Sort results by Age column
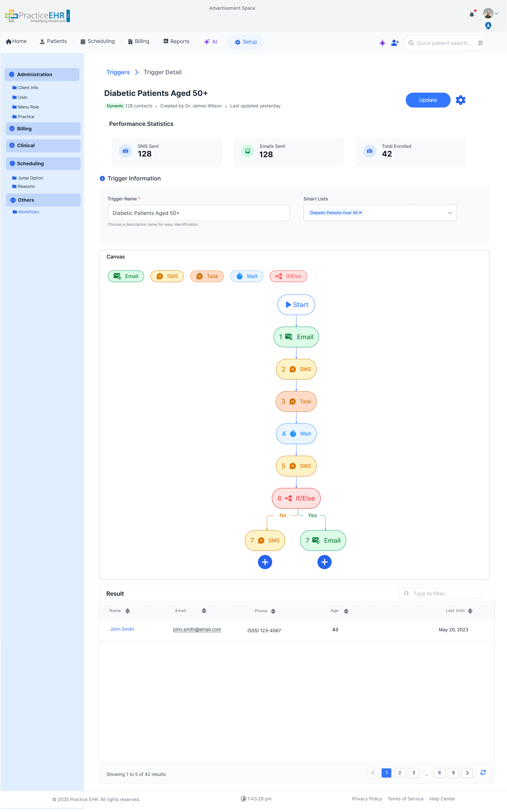This screenshot has width=507, height=812. point(346,611)
